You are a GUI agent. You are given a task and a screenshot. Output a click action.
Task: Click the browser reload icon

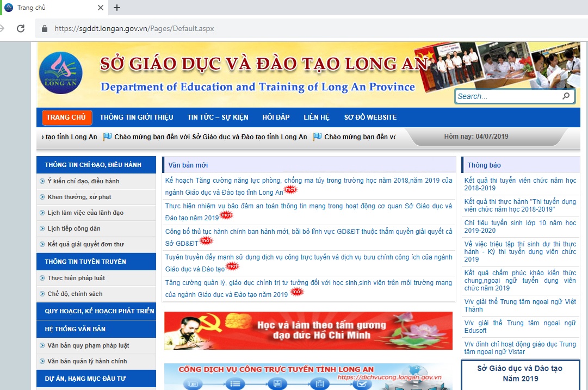coord(20,28)
